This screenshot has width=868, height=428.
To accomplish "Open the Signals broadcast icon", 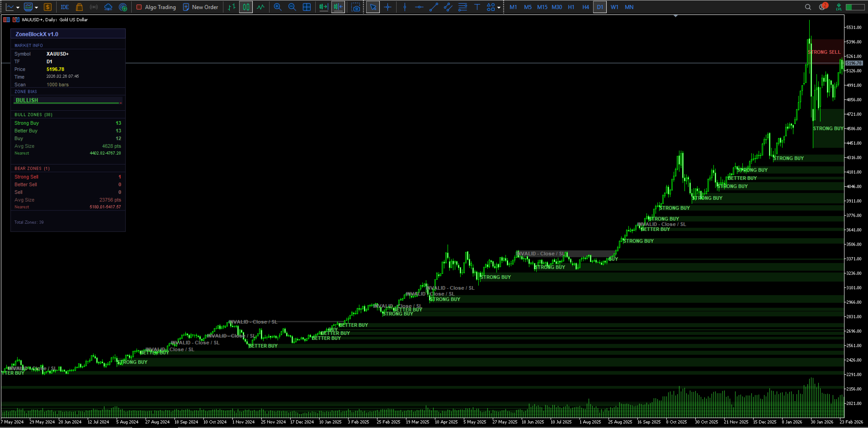I will [x=94, y=7].
